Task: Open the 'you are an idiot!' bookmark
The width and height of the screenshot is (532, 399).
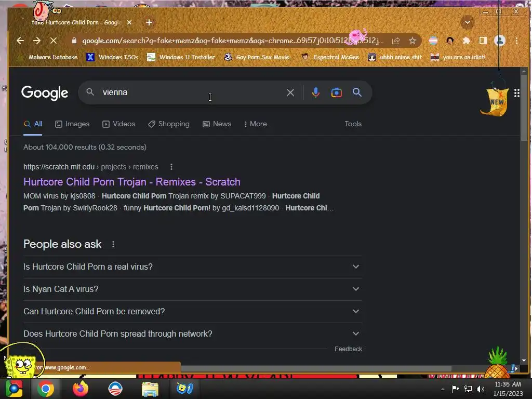Action: click(x=458, y=57)
